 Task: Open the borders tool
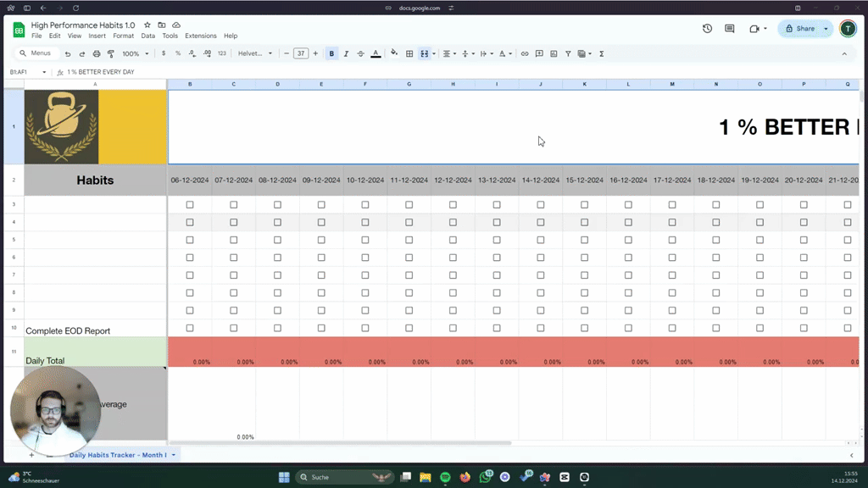pos(409,53)
